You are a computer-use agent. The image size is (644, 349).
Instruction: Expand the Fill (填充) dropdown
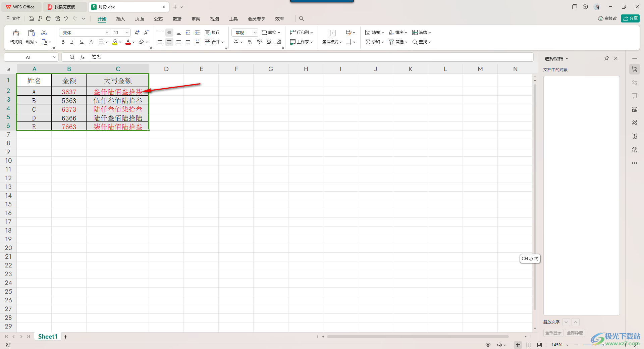point(382,33)
